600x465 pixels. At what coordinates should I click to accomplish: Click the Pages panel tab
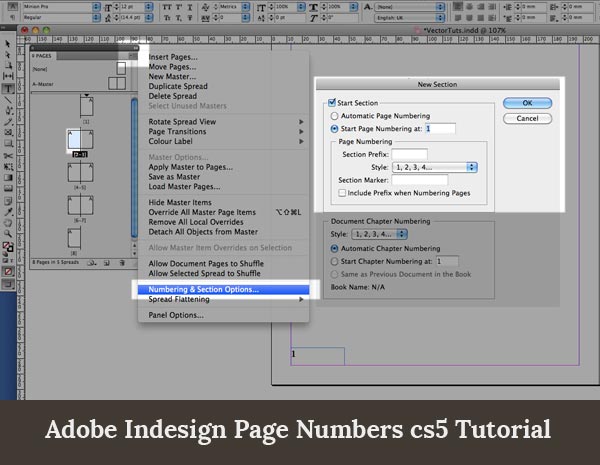click(x=43, y=56)
